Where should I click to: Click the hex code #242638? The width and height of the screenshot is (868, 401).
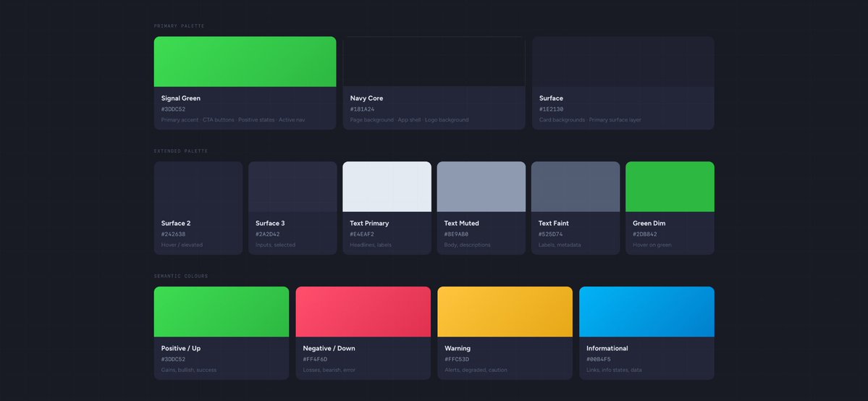point(173,235)
